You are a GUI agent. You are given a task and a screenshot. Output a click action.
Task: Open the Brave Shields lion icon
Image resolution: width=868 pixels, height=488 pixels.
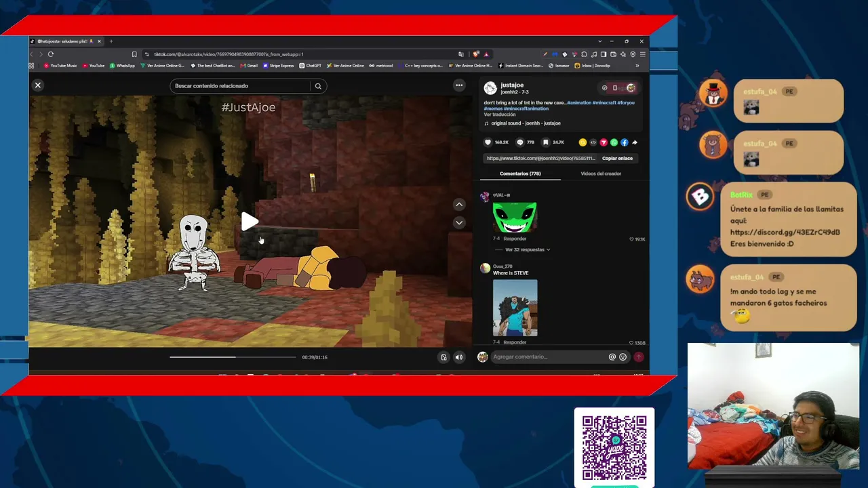[x=477, y=54]
